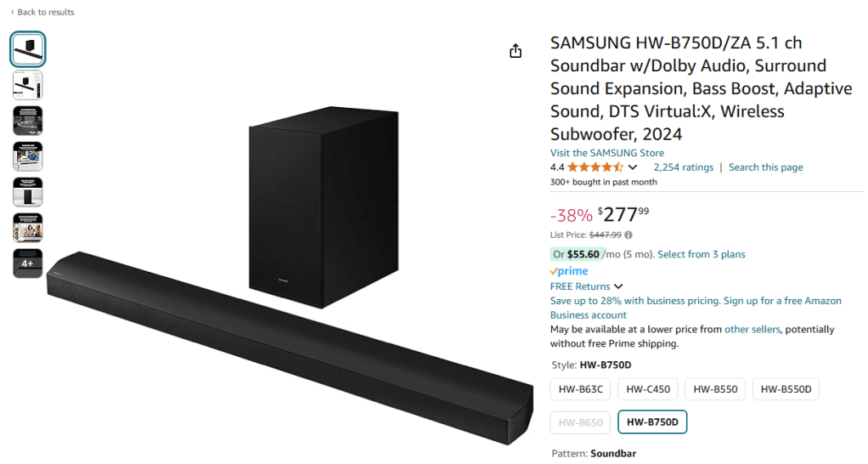The image size is (868, 464).
Task: Show the 4+ more images thumbnail
Action: coord(27,263)
